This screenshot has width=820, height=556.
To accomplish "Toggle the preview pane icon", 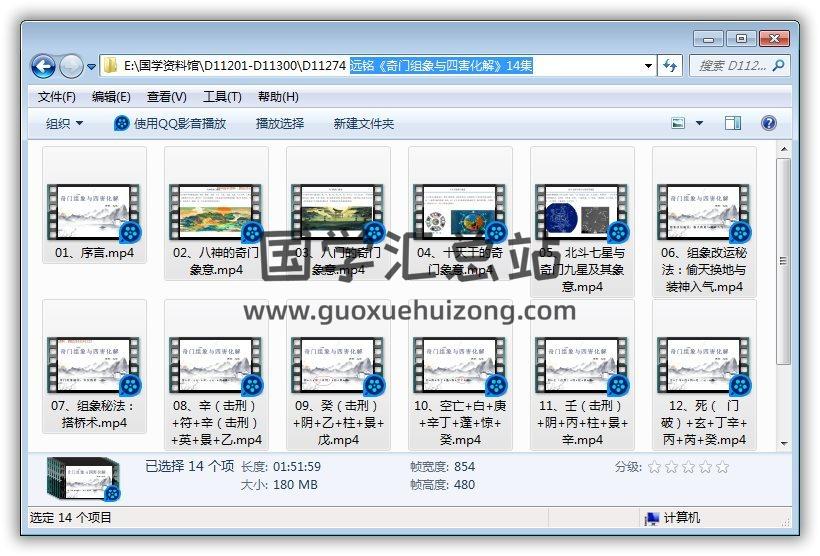I will 733,123.
